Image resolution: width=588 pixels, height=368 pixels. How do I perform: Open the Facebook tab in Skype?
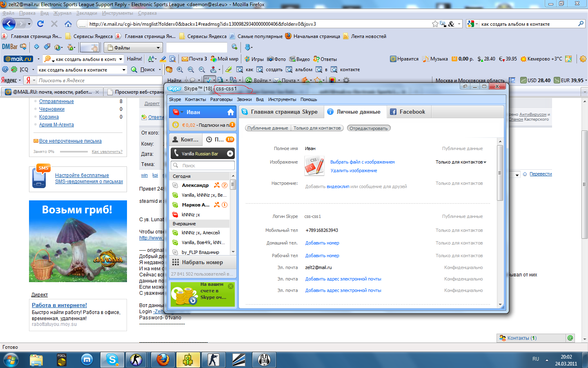[x=408, y=112]
